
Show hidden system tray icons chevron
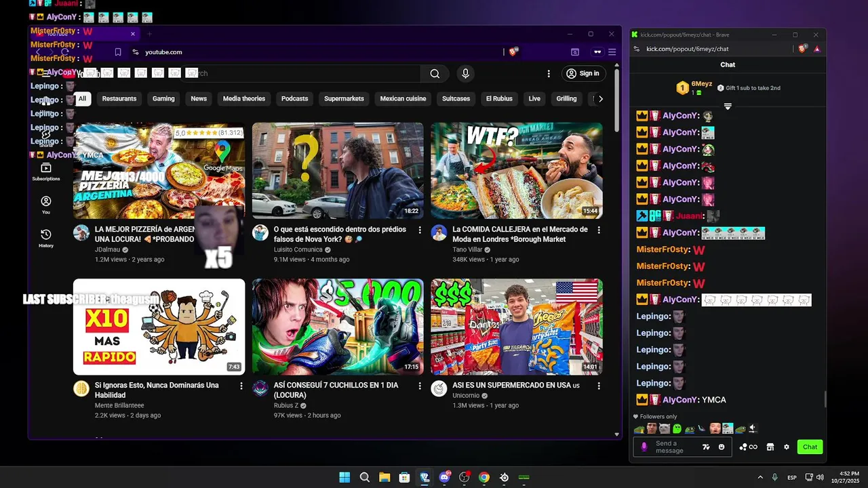tap(760, 477)
